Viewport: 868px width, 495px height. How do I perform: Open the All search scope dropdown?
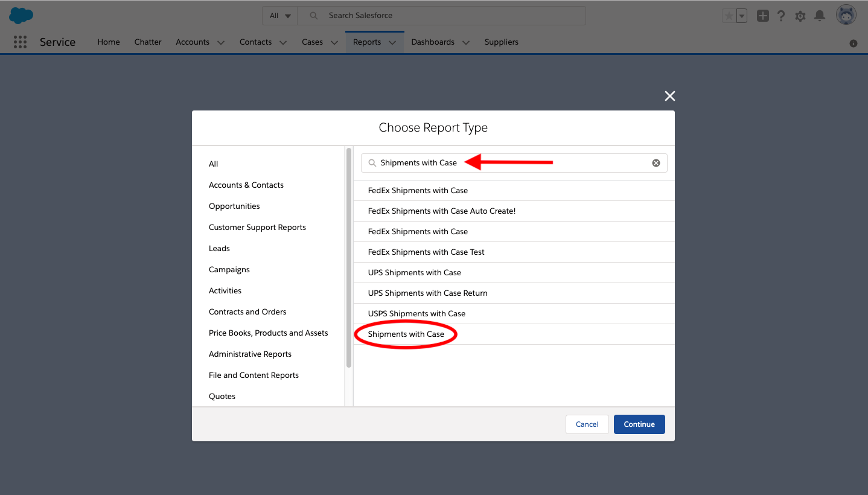(281, 16)
